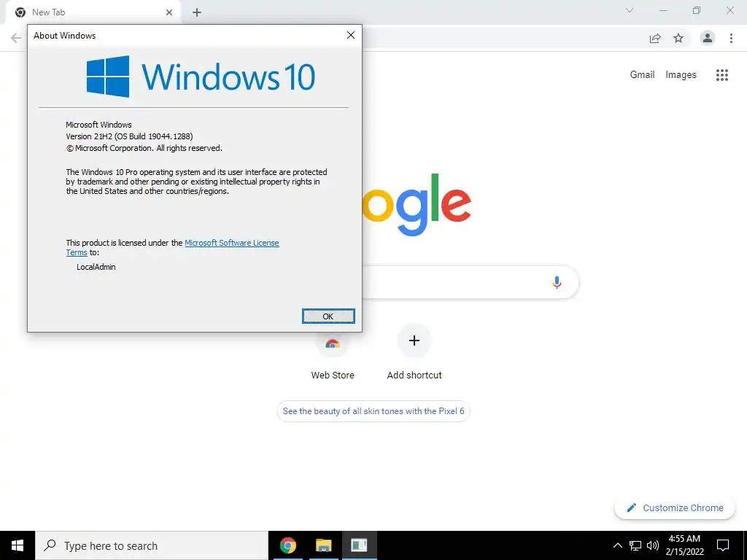Restore down the Chrome window
747x560 pixels.
697,10
